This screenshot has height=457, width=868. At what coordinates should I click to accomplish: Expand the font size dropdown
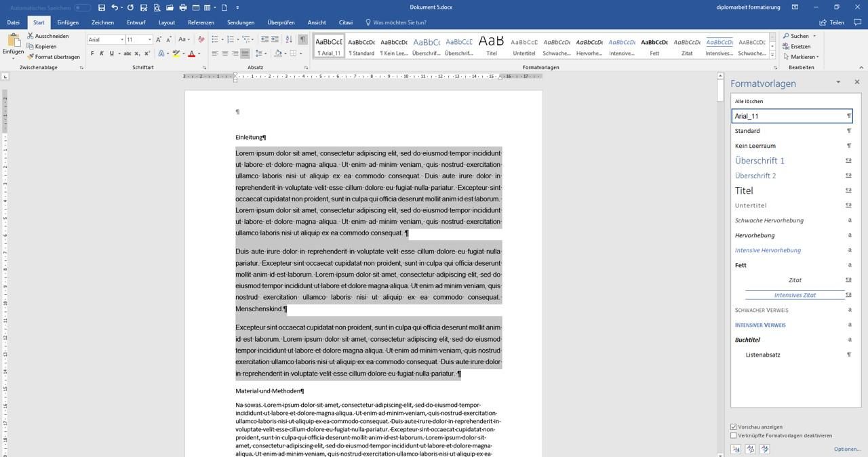point(149,39)
